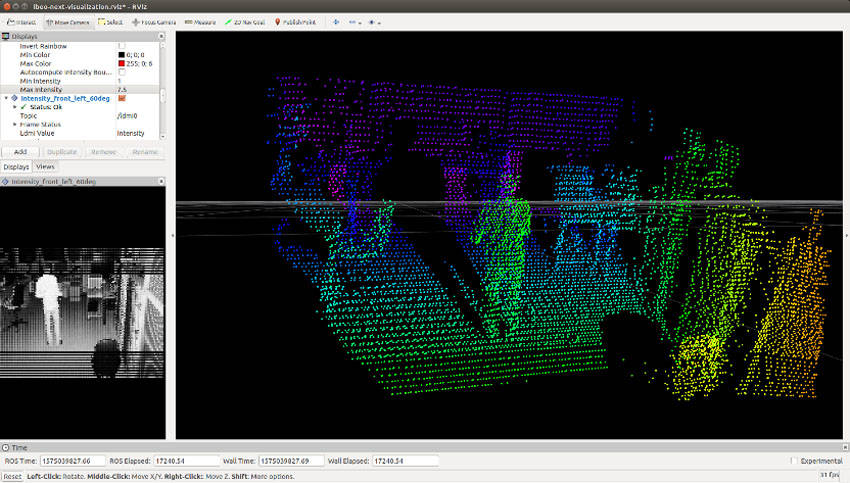Click the right panel expand handle
This screenshot has height=483, width=850.
[x=846, y=235]
